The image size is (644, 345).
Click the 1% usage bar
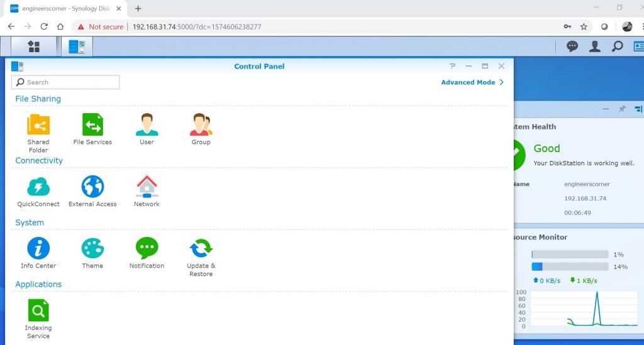point(570,255)
